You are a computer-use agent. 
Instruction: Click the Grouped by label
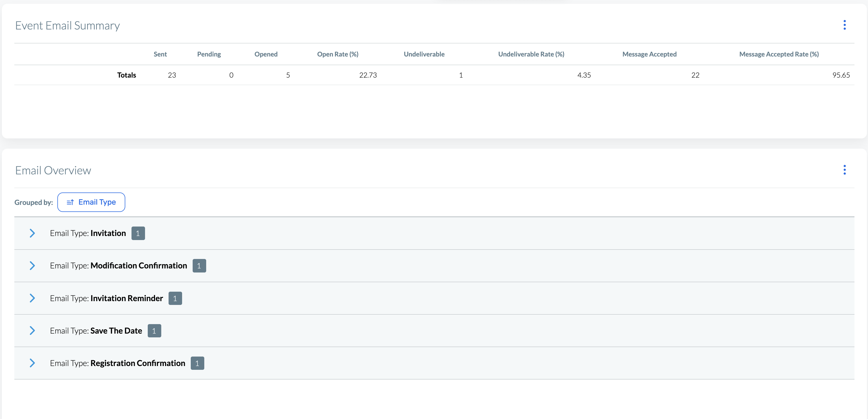[x=34, y=202]
